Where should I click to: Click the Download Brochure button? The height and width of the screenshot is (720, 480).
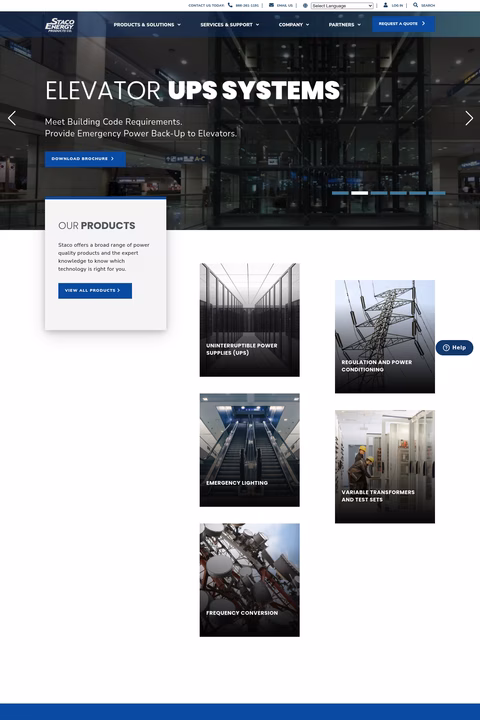(85, 159)
